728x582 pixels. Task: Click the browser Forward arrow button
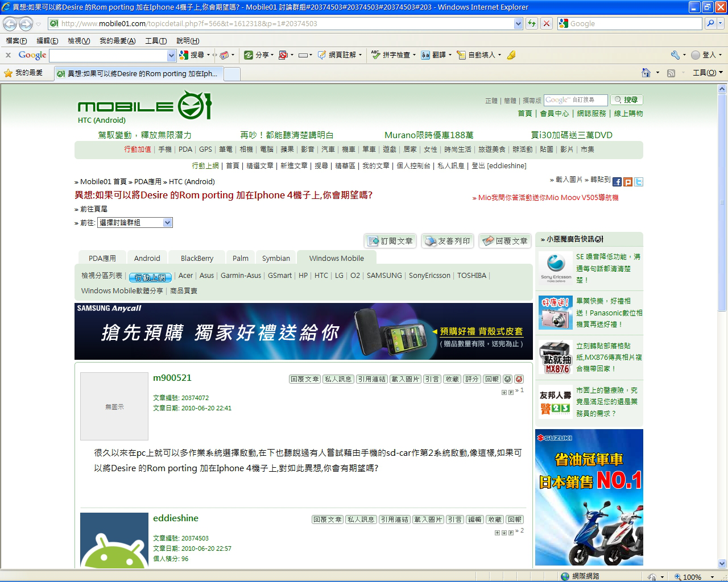[x=26, y=24]
